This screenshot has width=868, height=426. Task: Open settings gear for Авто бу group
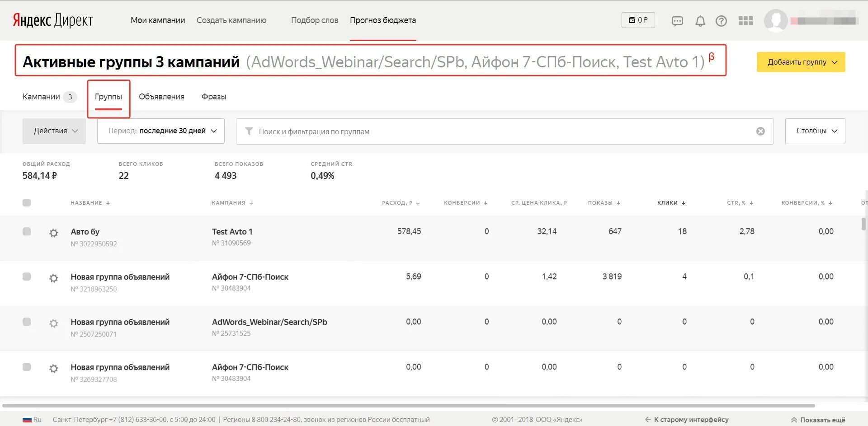[x=54, y=233]
